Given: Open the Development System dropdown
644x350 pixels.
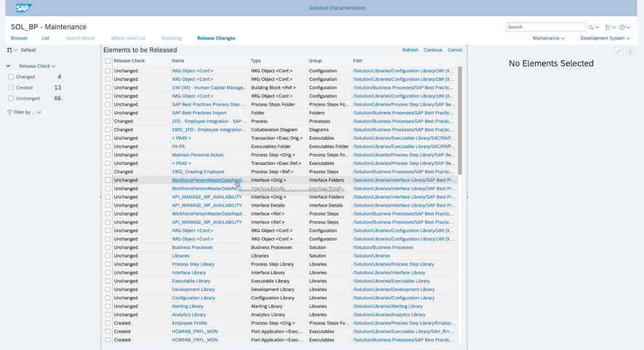Looking at the screenshot, I should point(605,39).
